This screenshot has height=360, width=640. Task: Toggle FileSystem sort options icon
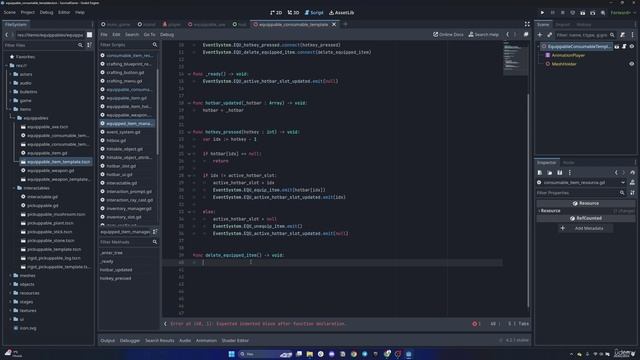89,45
